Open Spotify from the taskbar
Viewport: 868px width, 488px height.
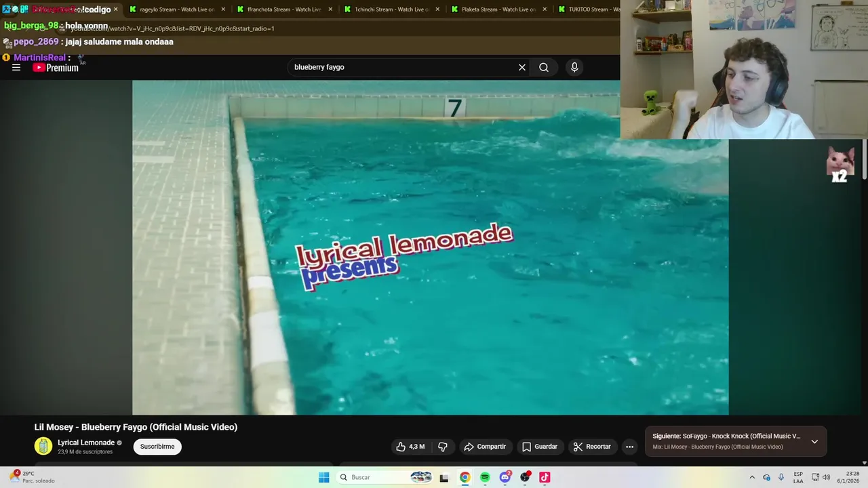tap(485, 477)
